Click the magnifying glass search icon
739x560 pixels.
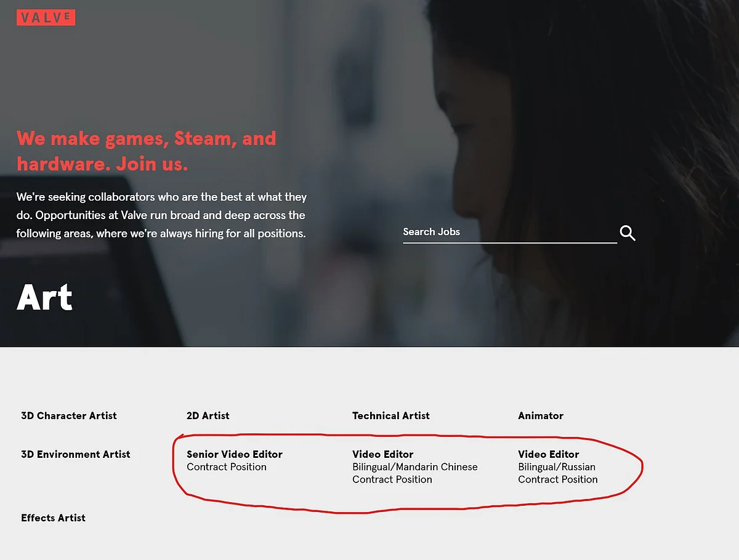pos(628,233)
